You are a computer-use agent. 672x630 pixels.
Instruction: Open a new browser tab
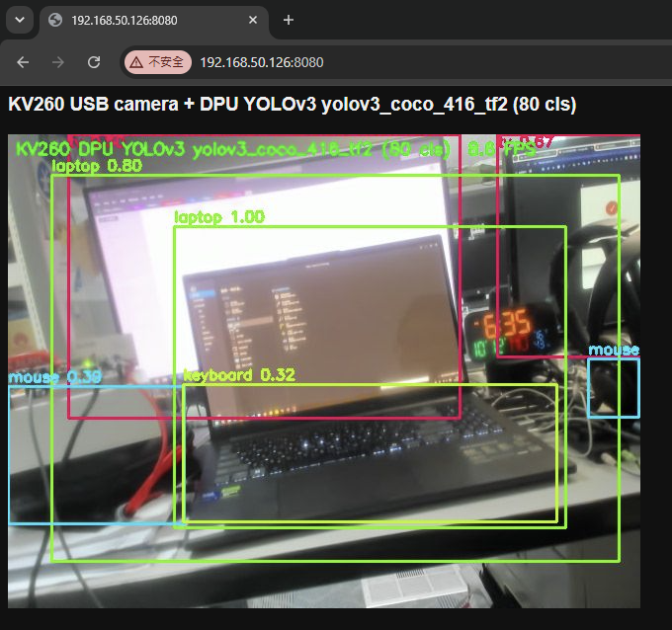(289, 20)
